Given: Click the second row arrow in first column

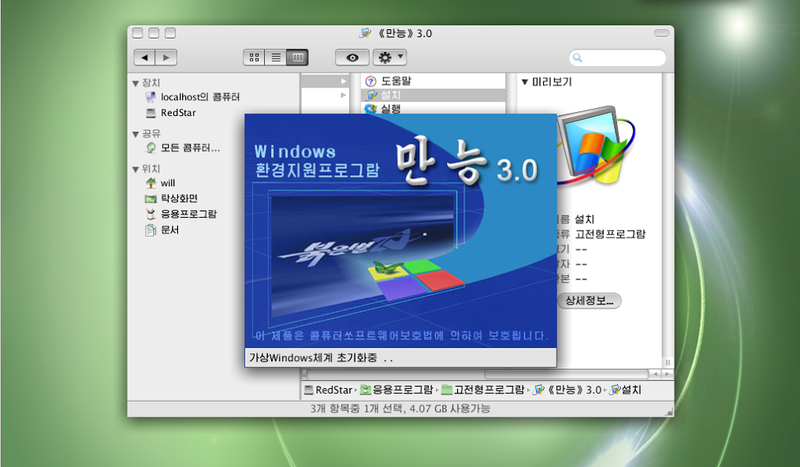Looking at the screenshot, I should 343,95.
